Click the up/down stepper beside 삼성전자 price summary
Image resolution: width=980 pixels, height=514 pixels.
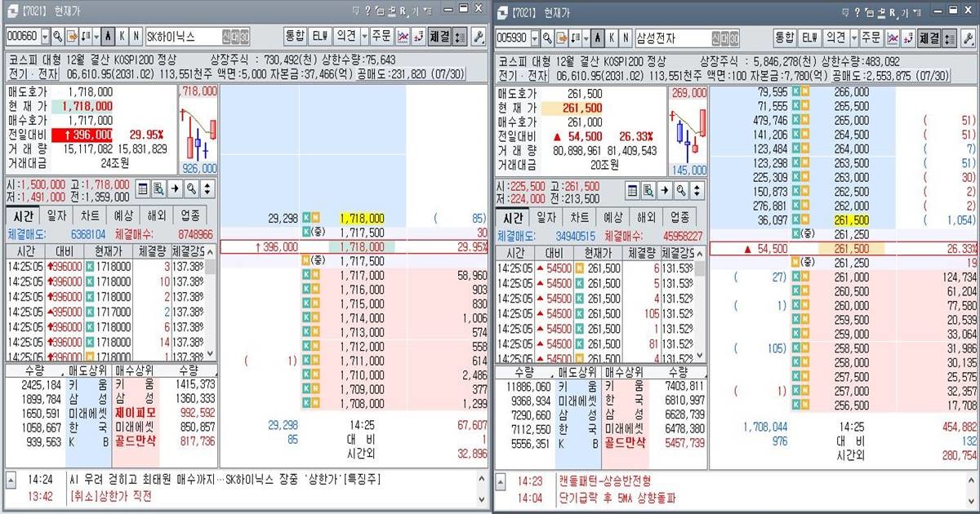click(x=698, y=189)
